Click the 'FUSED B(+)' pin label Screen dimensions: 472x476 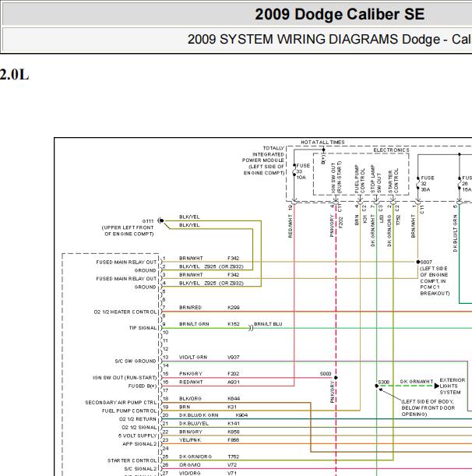143,386
